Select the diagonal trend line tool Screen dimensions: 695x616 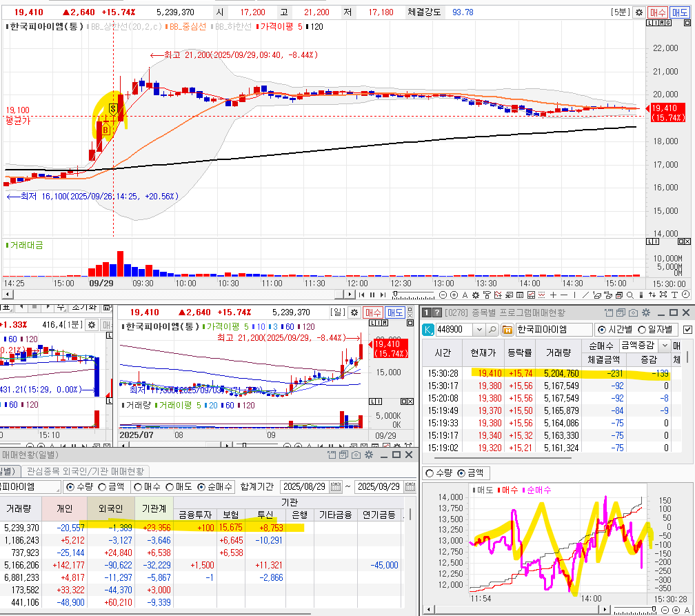click(x=585, y=295)
